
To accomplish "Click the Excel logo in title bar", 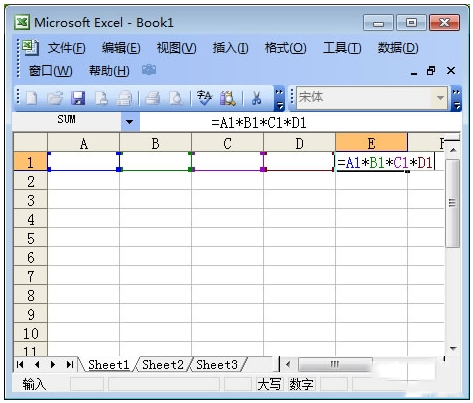I will point(22,22).
